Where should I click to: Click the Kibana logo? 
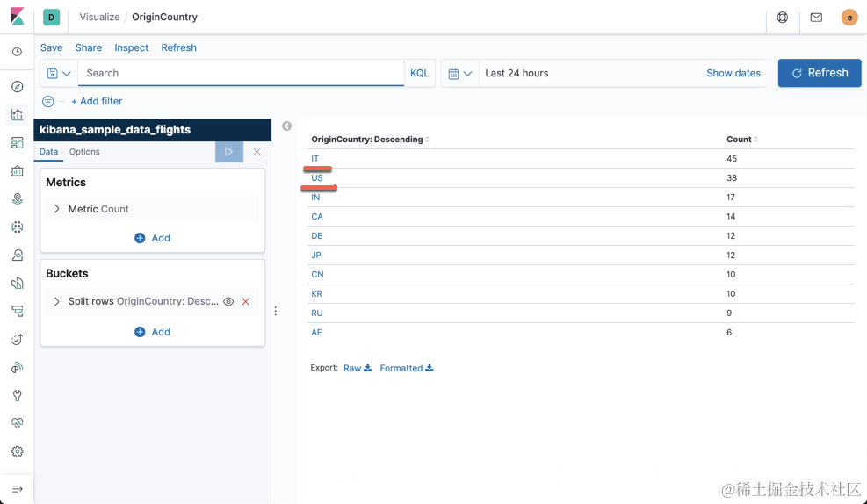[18, 17]
